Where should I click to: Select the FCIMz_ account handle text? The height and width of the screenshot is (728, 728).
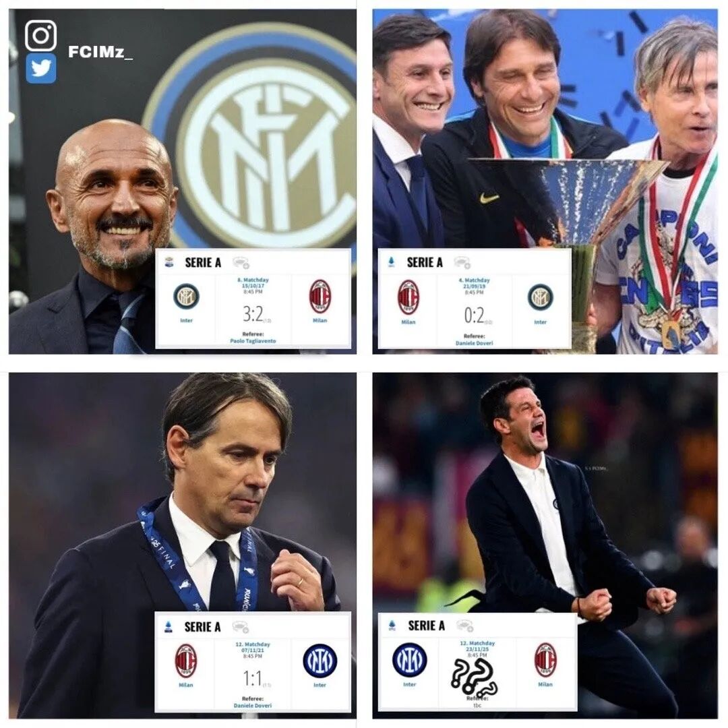coord(100,53)
